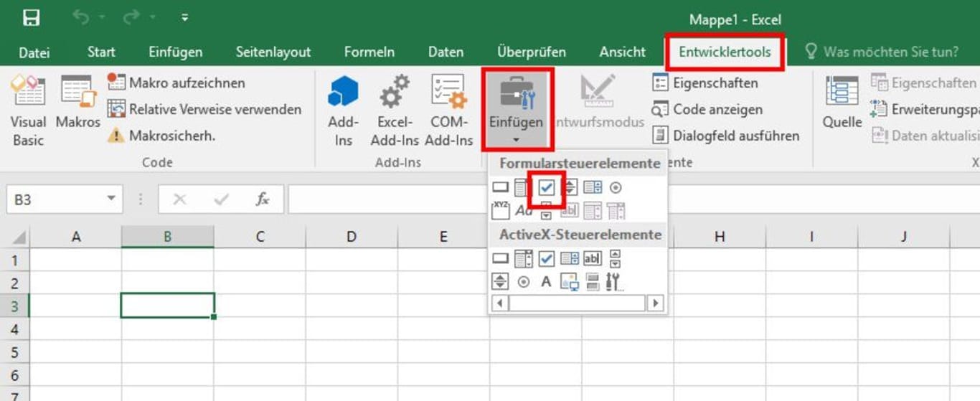Insert an ActiveX Combo box
This screenshot has width=980, height=401.
coord(523,259)
